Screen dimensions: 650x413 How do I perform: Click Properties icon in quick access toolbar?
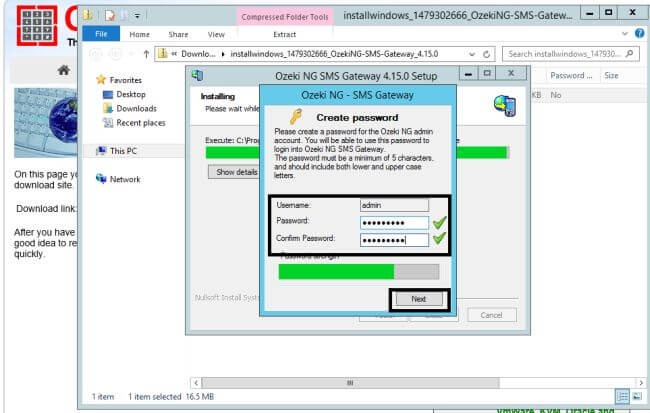[x=109, y=16]
